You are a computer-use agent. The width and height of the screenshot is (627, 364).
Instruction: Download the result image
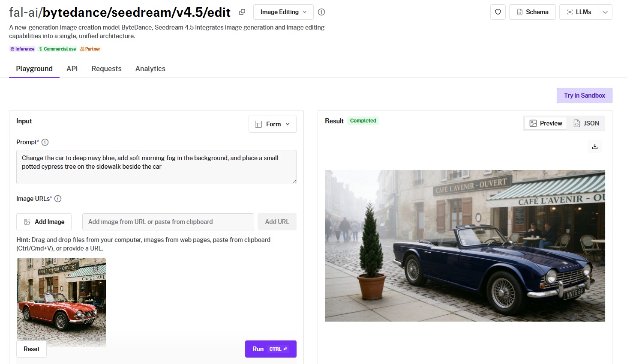tap(595, 146)
